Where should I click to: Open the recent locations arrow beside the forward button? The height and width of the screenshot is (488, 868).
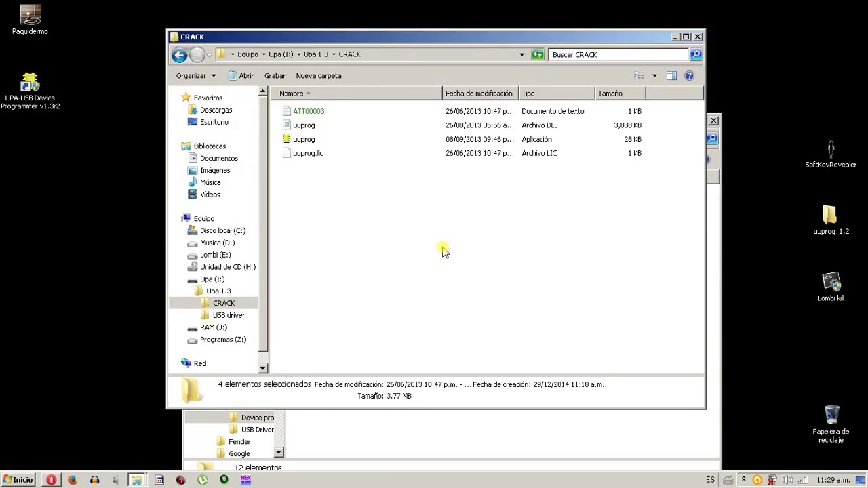[209, 54]
